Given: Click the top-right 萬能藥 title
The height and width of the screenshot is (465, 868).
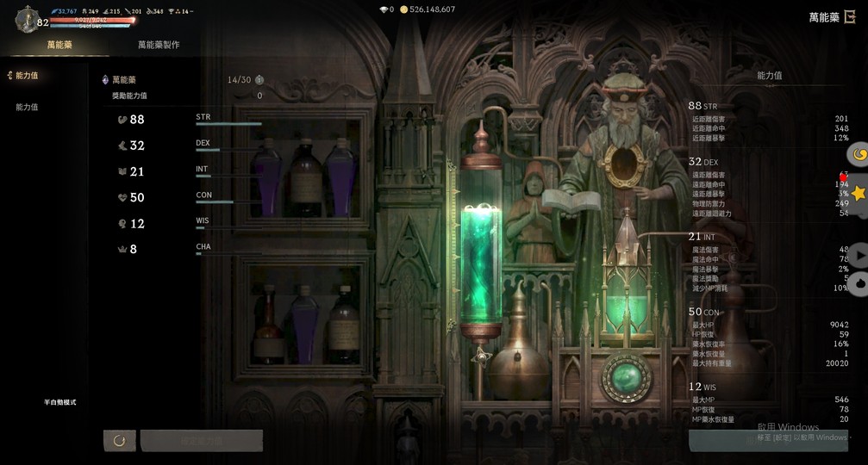Looking at the screenshot, I should coord(824,18).
